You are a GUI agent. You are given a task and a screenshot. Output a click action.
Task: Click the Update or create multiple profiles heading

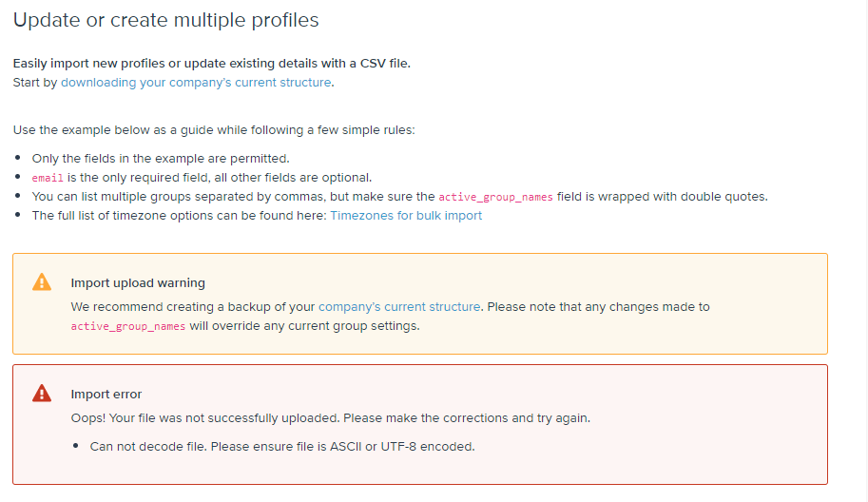coord(166,20)
